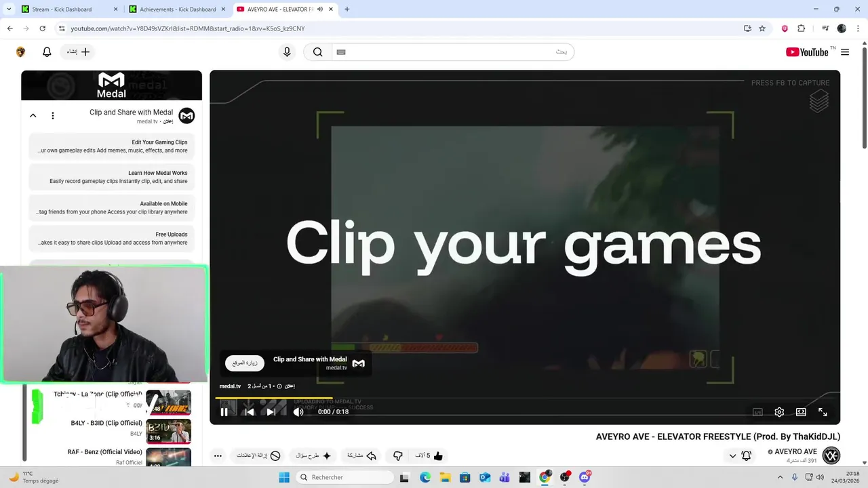Open Discord from the taskbar
Screen dimensions: 868x488
(585, 477)
